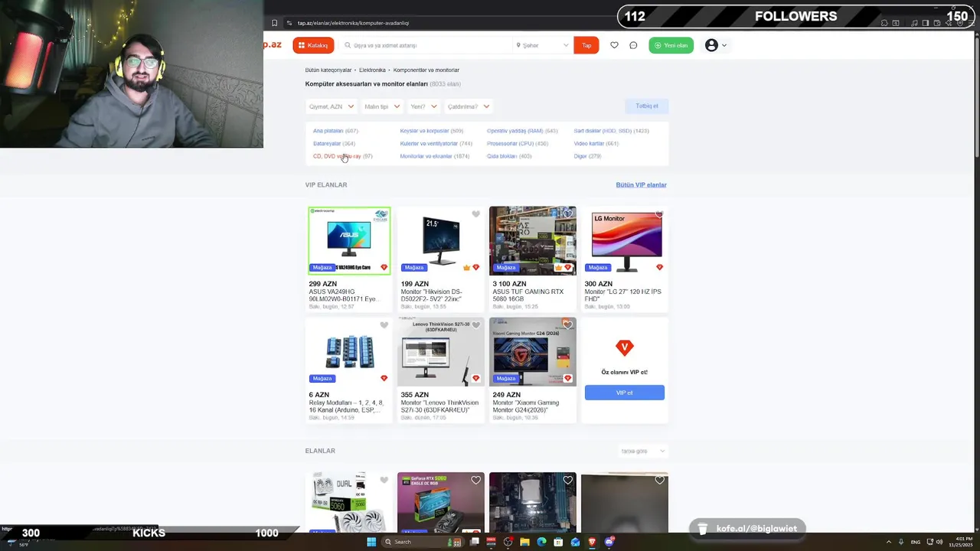Open Microsoft Store from taskbar
The height and width of the screenshot is (551, 980).
click(x=559, y=542)
